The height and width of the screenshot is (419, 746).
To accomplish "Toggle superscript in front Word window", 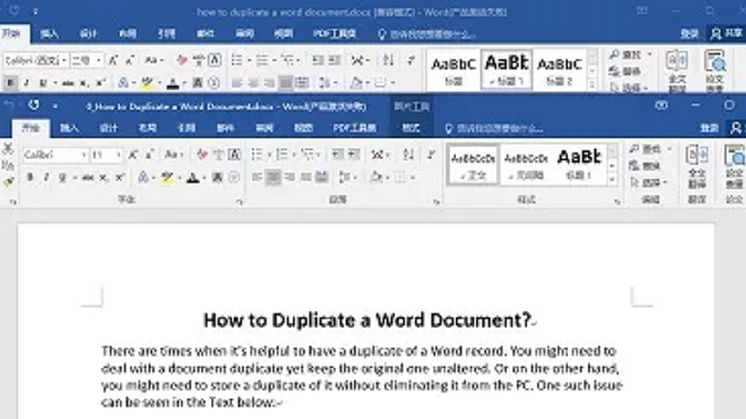I will point(119,177).
